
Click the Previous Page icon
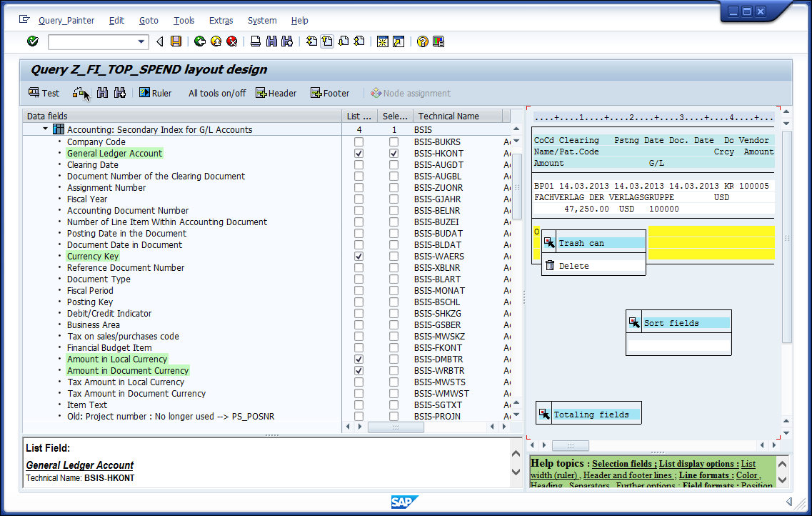click(327, 41)
